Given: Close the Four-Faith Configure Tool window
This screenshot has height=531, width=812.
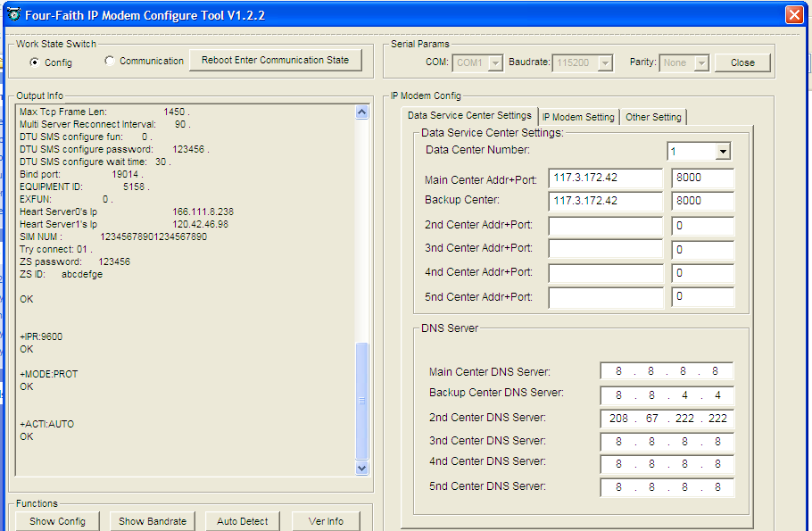Looking at the screenshot, I should coord(794,14).
